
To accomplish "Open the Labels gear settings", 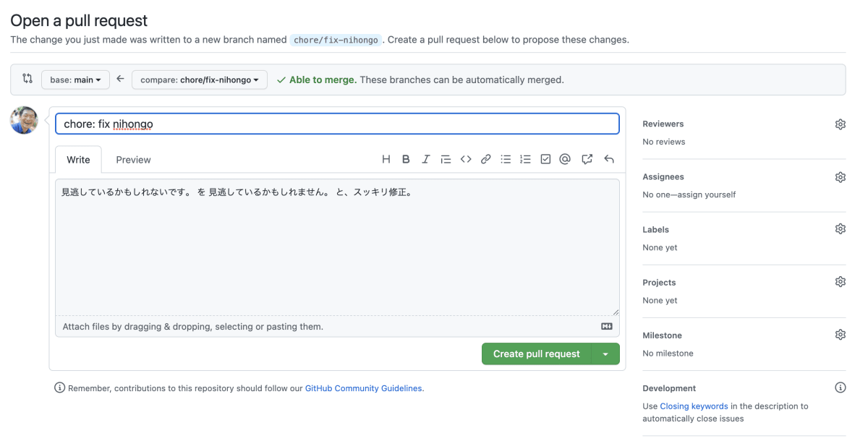I will pyautogui.click(x=840, y=229).
